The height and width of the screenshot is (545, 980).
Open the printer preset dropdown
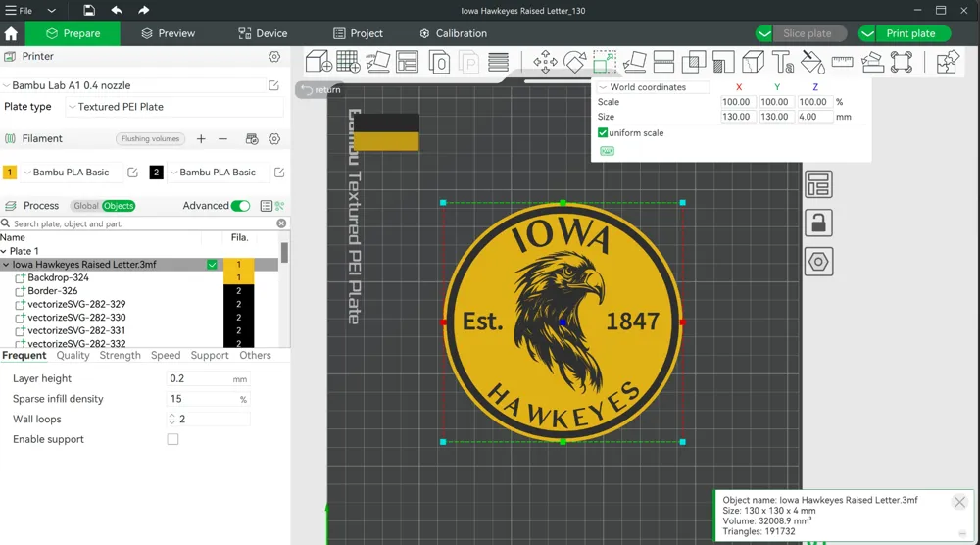coord(134,85)
